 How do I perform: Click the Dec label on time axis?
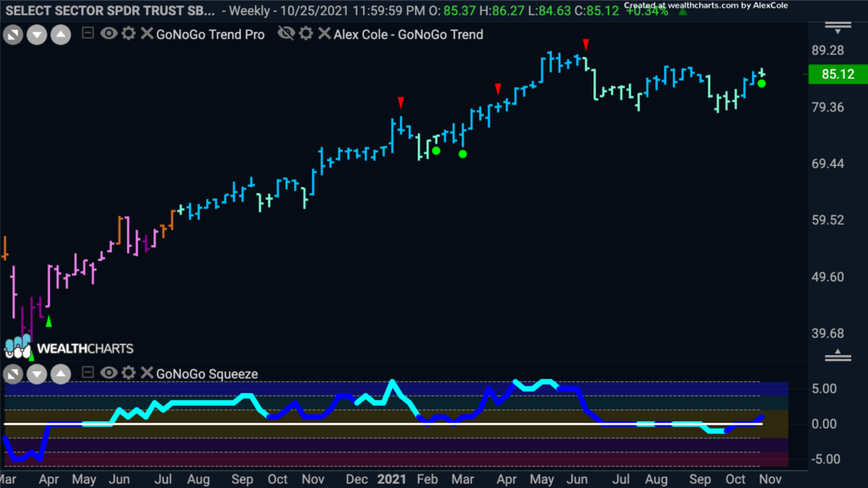[x=357, y=480]
